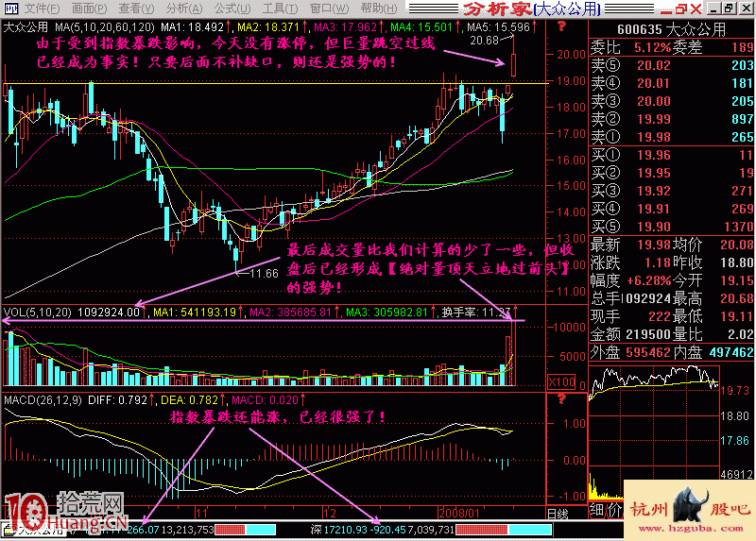Select the 卖② 19.99 order row

click(672, 119)
